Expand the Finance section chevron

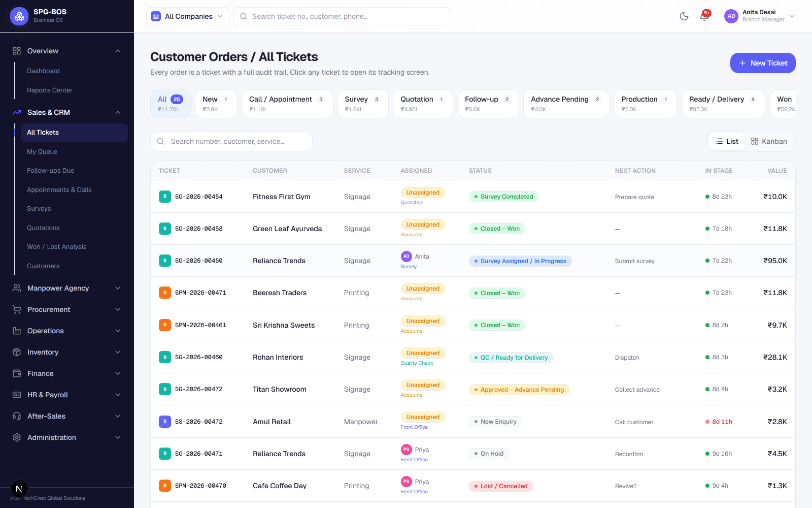click(x=118, y=373)
